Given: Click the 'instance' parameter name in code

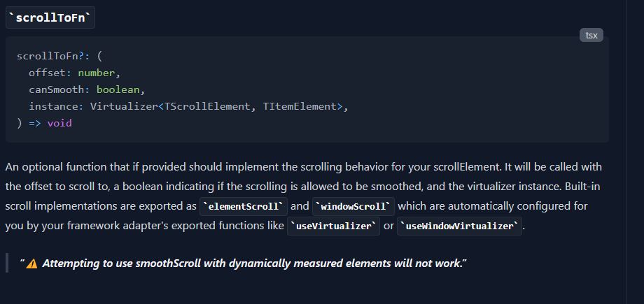Looking at the screenshot, I should click(x=53, y=107).
